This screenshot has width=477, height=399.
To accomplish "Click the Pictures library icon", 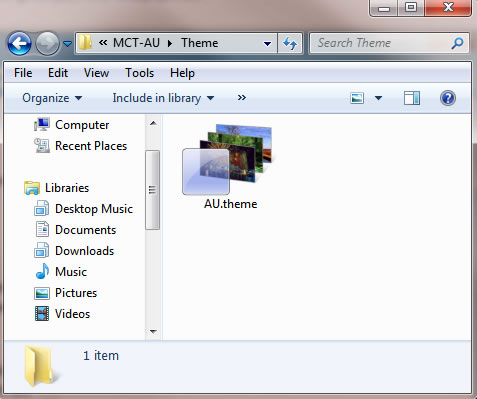I will click(x=42, y=293).
